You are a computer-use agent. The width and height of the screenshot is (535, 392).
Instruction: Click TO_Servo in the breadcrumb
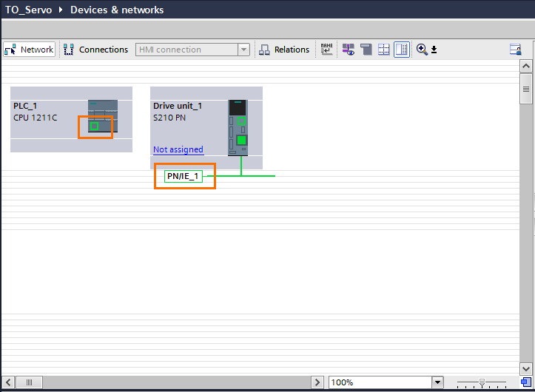[28, 10]
